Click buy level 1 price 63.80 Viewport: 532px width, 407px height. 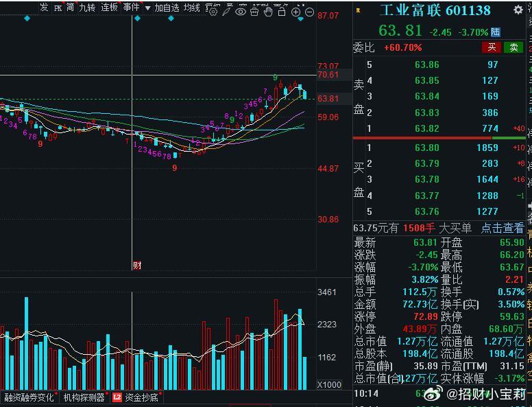[427, 148]
